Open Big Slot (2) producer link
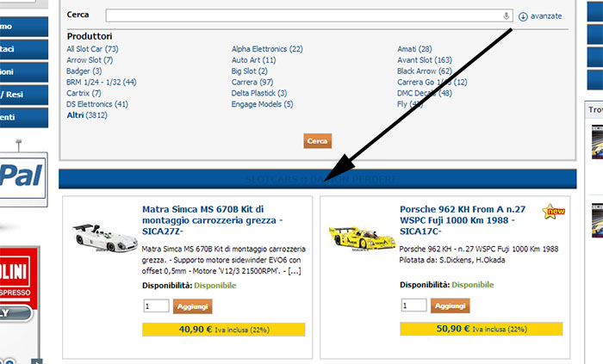The image size is (603, 364). pyautogui.click(x=250, y=71)
